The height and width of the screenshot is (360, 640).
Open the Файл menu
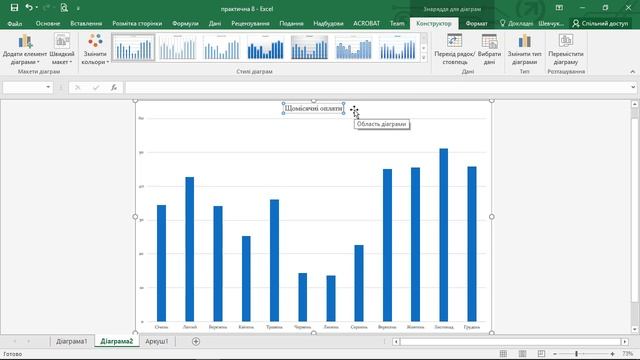coord(15,24)
